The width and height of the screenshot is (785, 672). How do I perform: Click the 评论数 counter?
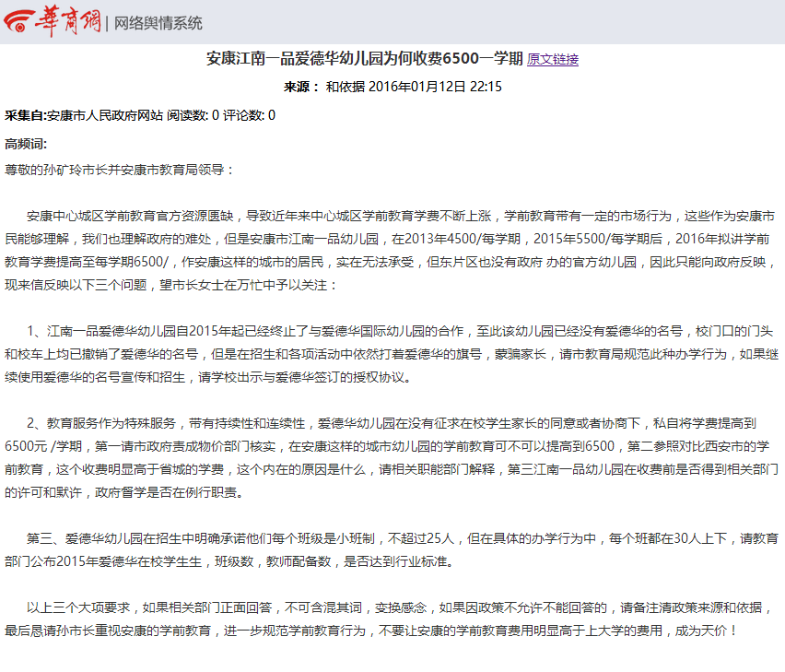click(x=249, y=115)
